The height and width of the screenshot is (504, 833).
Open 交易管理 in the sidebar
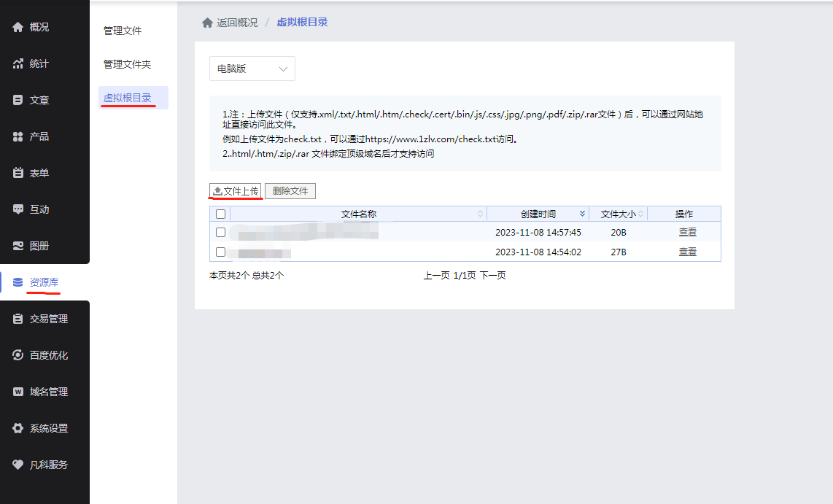tap(49, 319)
